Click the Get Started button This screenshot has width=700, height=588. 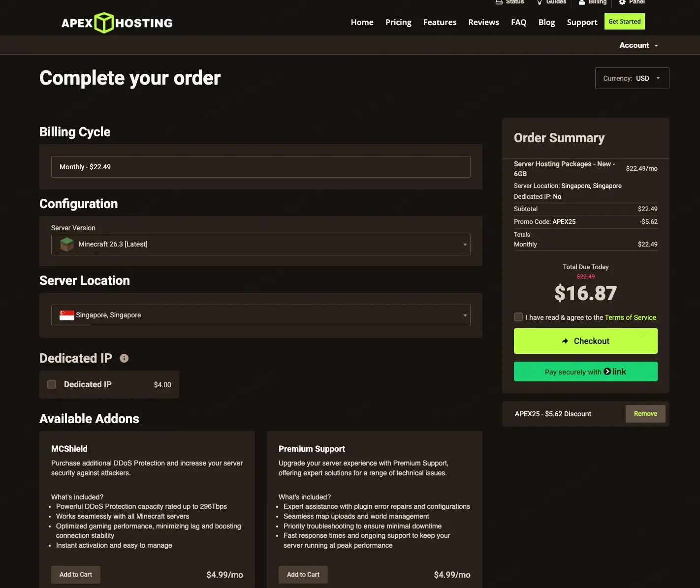tap(625, 22)
